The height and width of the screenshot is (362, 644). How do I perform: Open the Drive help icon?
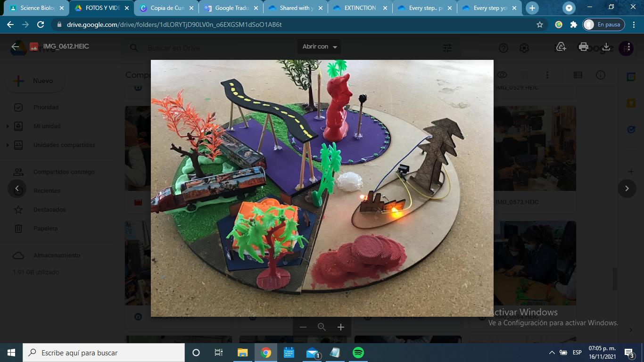504,48
